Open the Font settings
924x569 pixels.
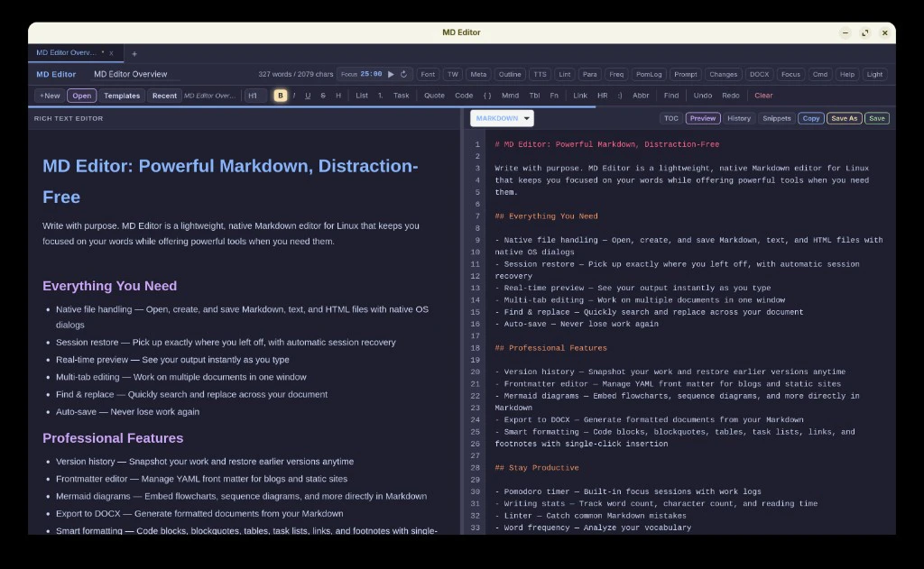428,74
